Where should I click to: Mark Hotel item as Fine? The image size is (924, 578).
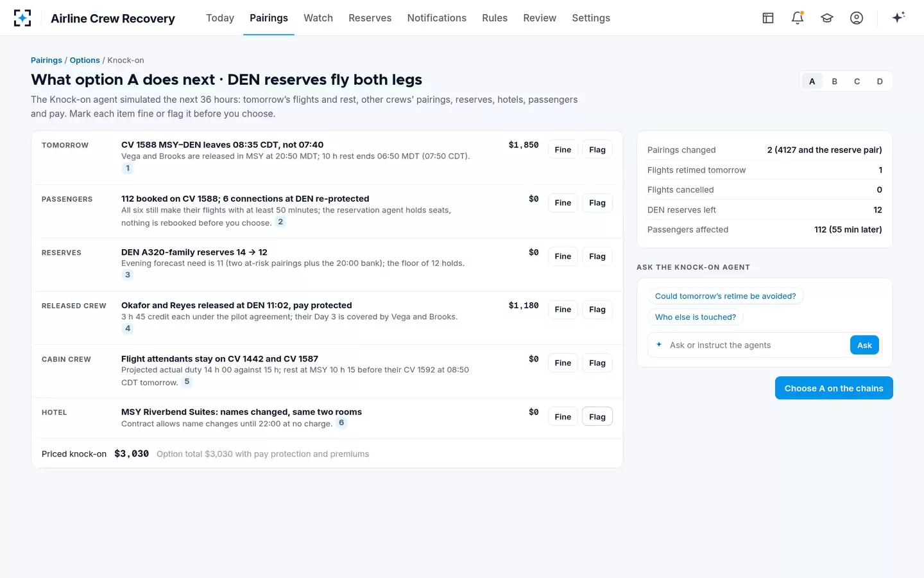563,417
